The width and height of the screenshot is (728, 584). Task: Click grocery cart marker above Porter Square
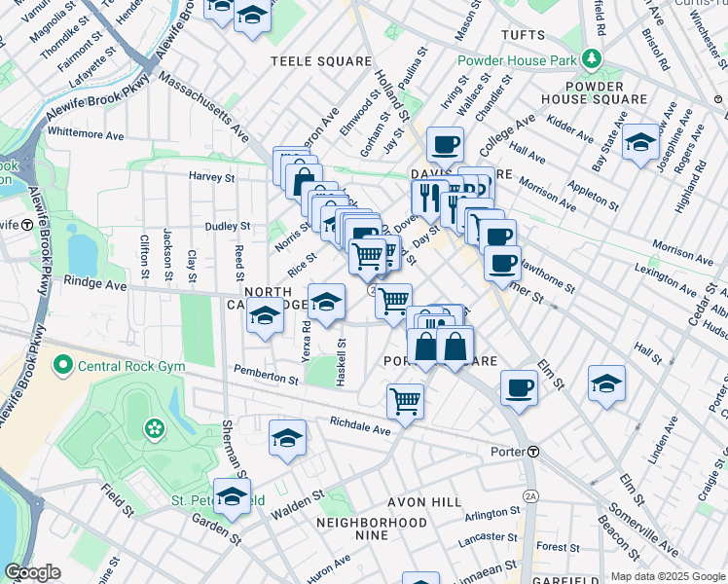(394, 303)
